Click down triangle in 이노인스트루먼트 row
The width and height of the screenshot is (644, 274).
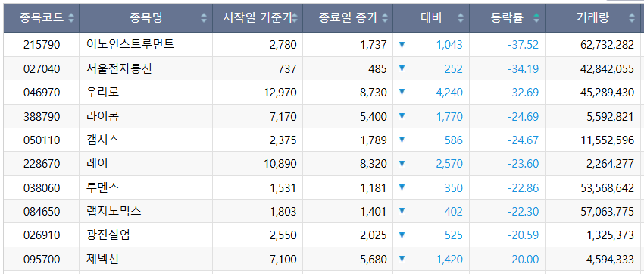402,44
